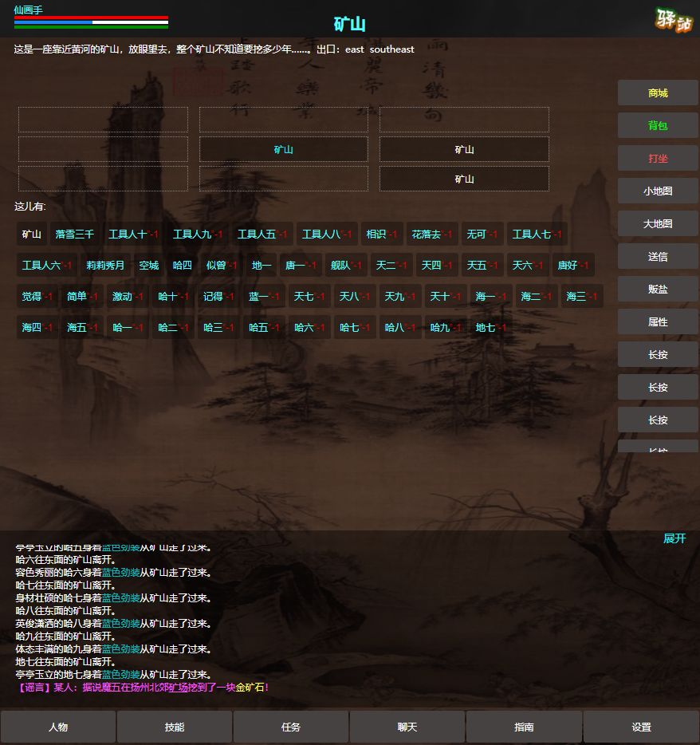Select player 唐好
This screenshot has height=745, width=700.
pyautogui.click(x=572, y=265)
